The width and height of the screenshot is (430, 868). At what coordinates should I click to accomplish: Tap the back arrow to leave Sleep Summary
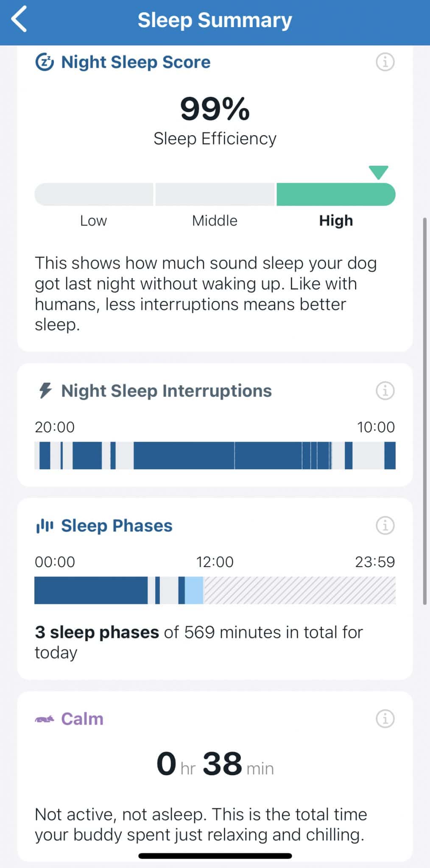(x=20, y=19)
